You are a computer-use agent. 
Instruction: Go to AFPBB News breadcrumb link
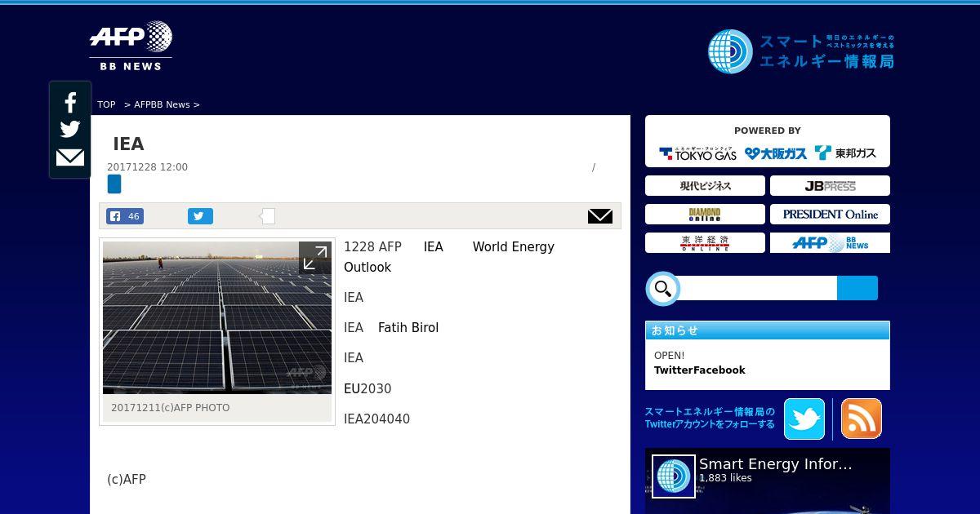162,104
